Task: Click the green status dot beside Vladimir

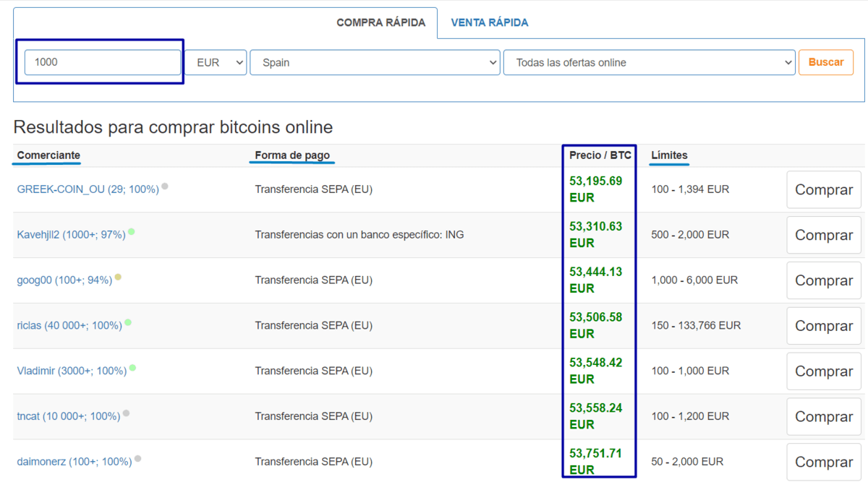Action: 132,368
